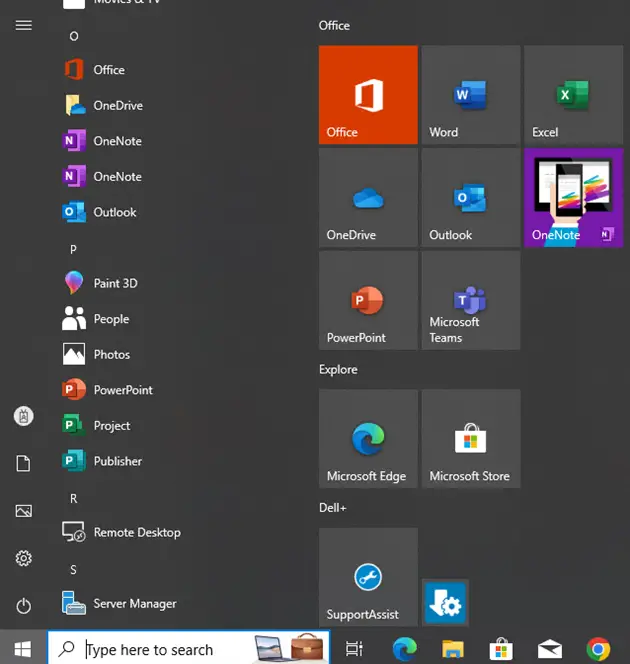Launch the Outlook tile
630x664 pixels.
click(x=471, y=198)
